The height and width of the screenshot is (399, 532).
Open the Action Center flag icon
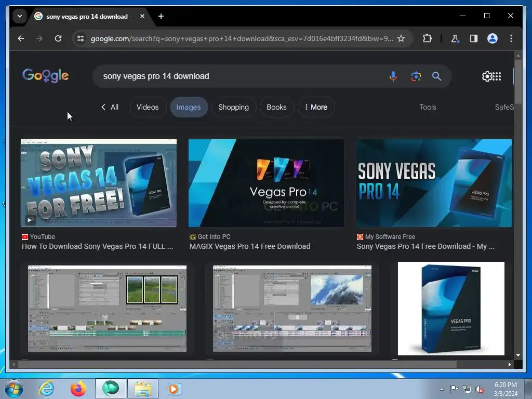[x=454, y=389]
